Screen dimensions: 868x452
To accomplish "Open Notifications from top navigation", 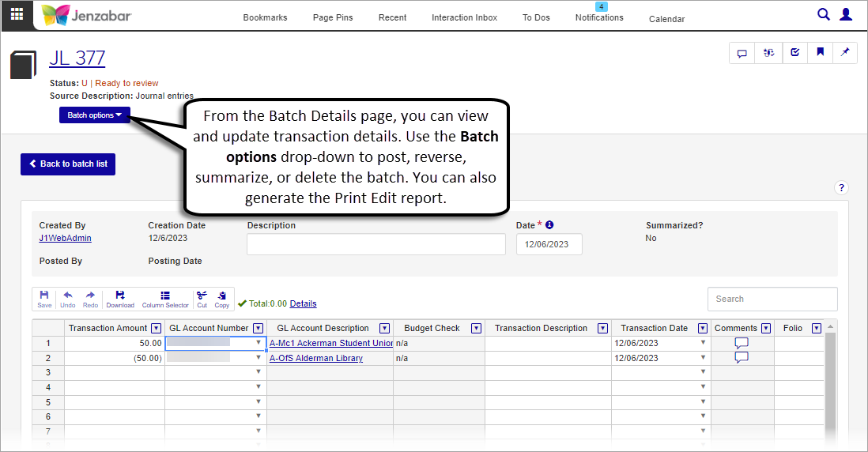I will click(599, 17).
